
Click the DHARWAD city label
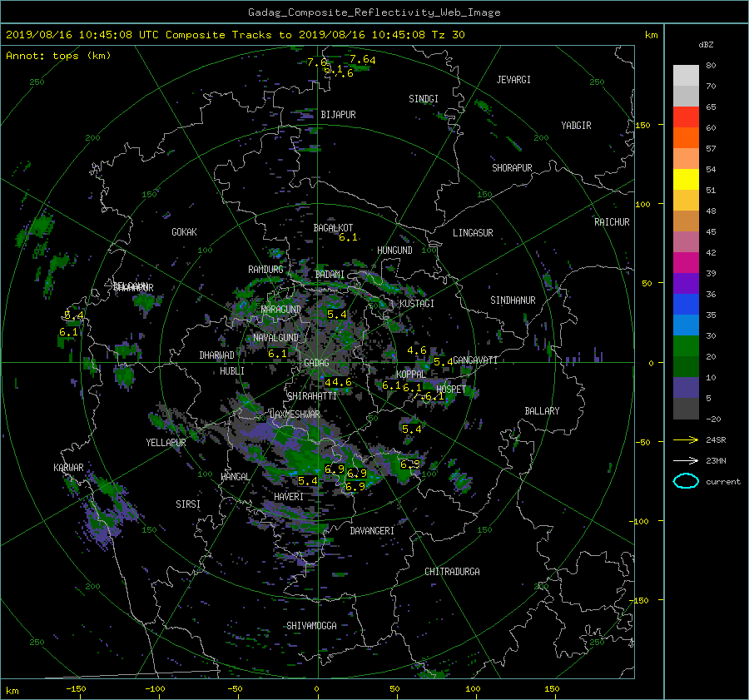(x=216, y=355)
